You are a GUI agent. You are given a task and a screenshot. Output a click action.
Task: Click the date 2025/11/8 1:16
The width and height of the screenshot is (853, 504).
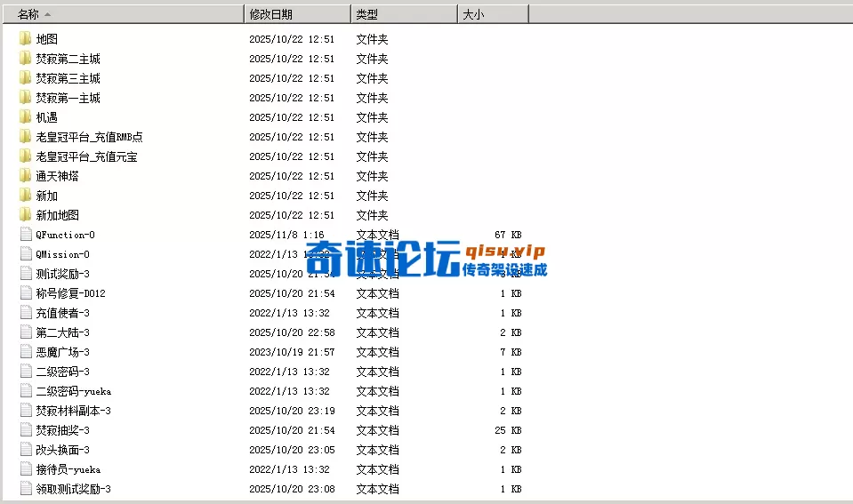click(x=286, y=235)
